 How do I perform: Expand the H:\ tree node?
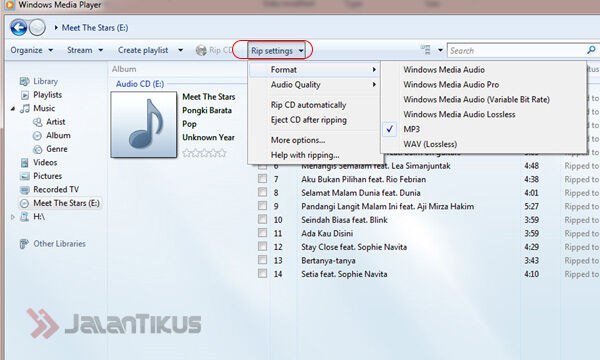[13, 217]
